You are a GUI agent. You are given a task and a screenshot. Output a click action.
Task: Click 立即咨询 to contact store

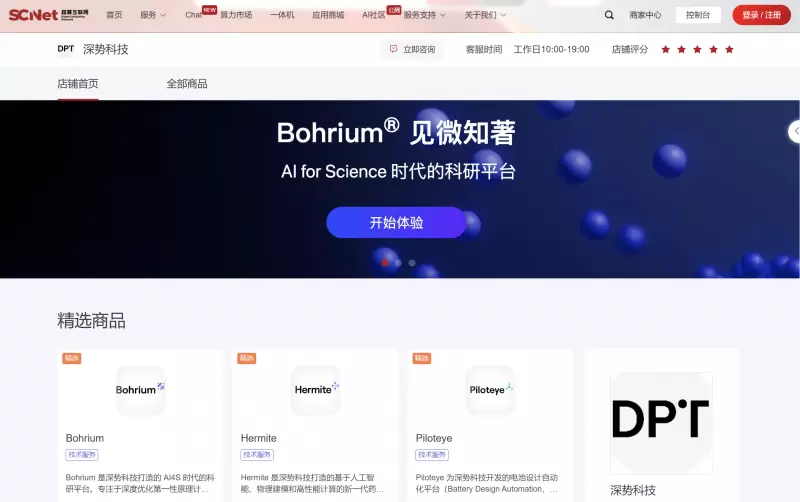412,49
